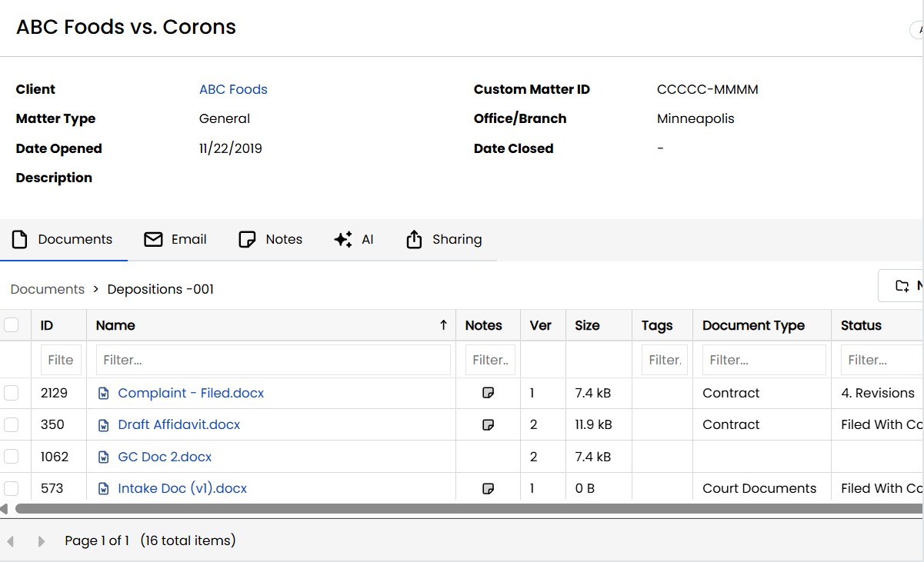The height and width of the screenshot is (562, 924).
Task: Open Draft Affidavit.docx document
Action: (179, 424)
